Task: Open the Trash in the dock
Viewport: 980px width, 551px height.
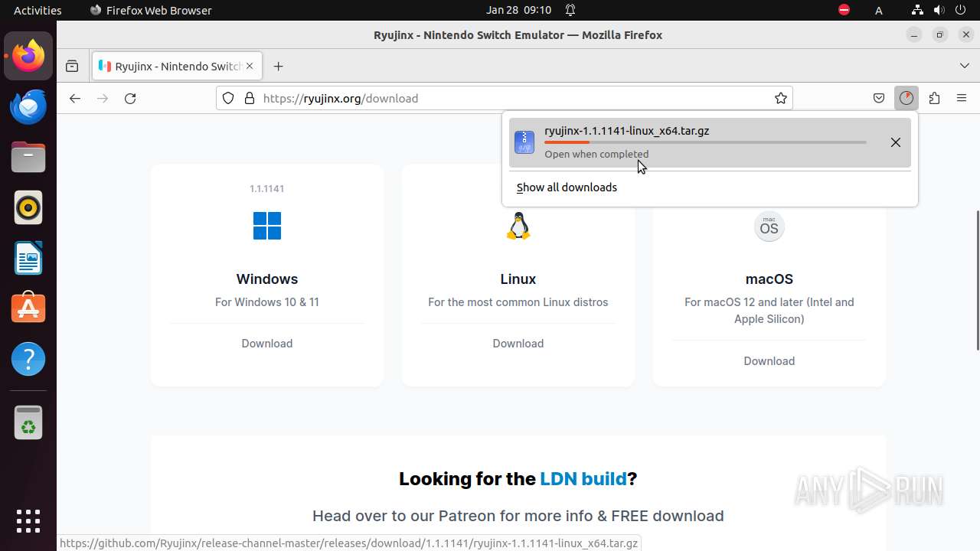Action: 28,422
